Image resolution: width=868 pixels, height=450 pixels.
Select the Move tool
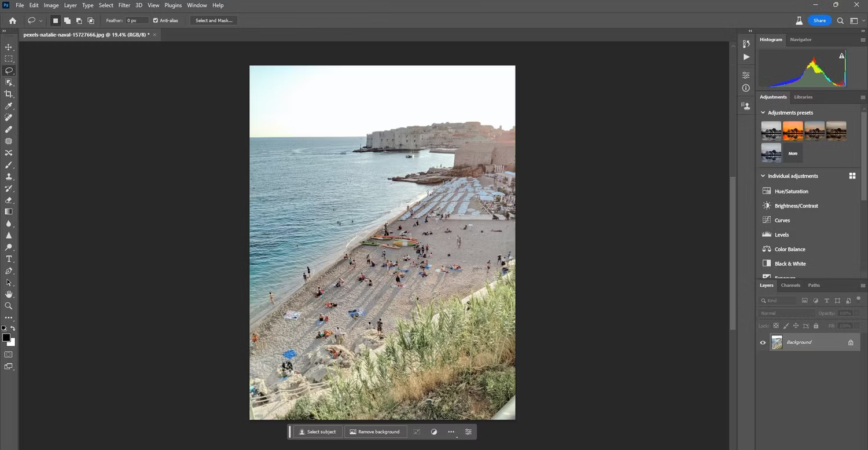pyautogui.click(x=9, y=48)
